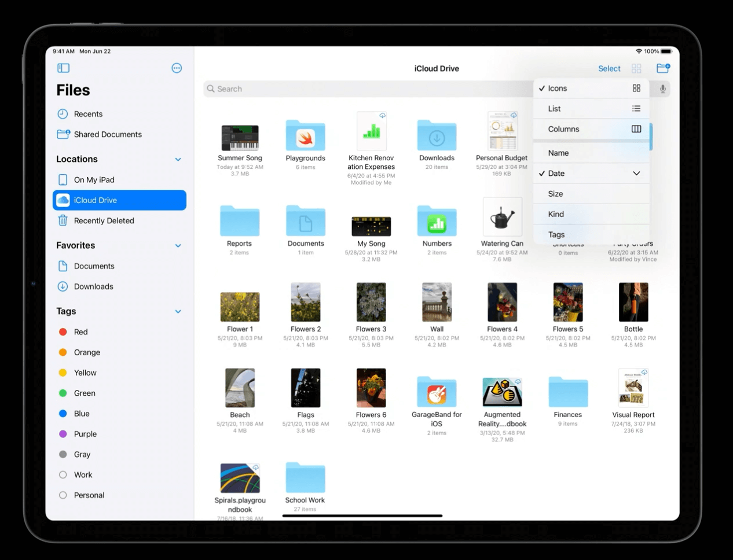
Task: Filter by Gray tag
Action: click(119, 454)
